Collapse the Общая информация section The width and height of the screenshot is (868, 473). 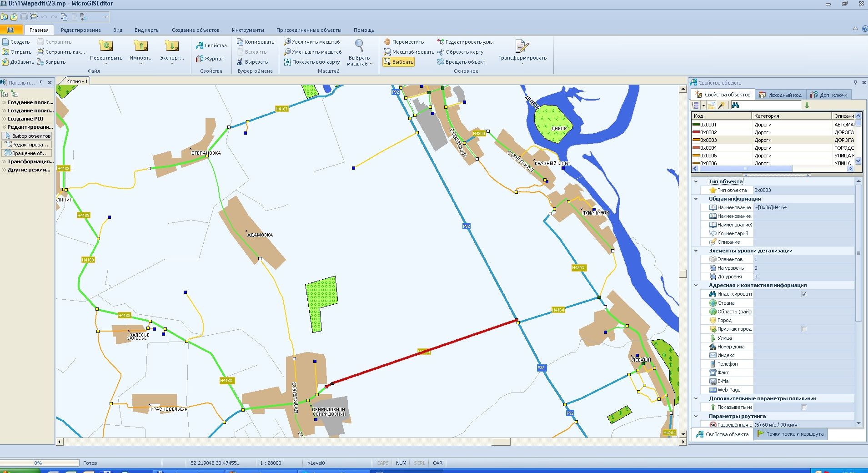coord(696,199)
